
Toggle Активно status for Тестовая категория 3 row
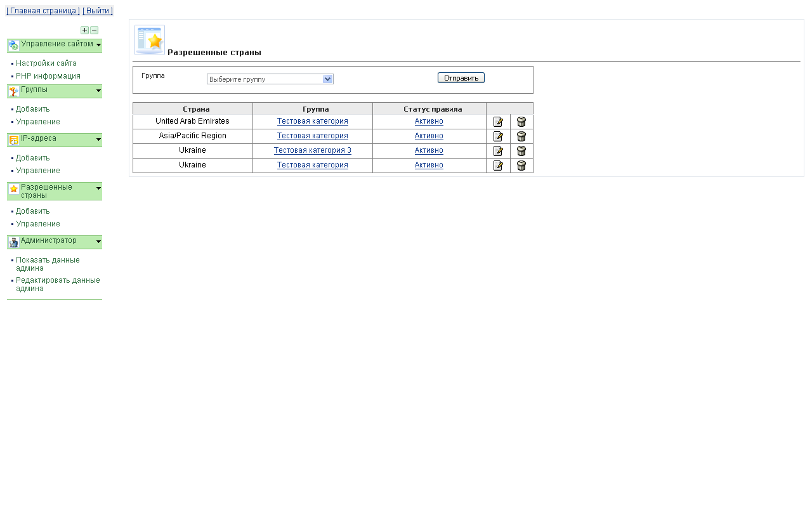[429, 150]
